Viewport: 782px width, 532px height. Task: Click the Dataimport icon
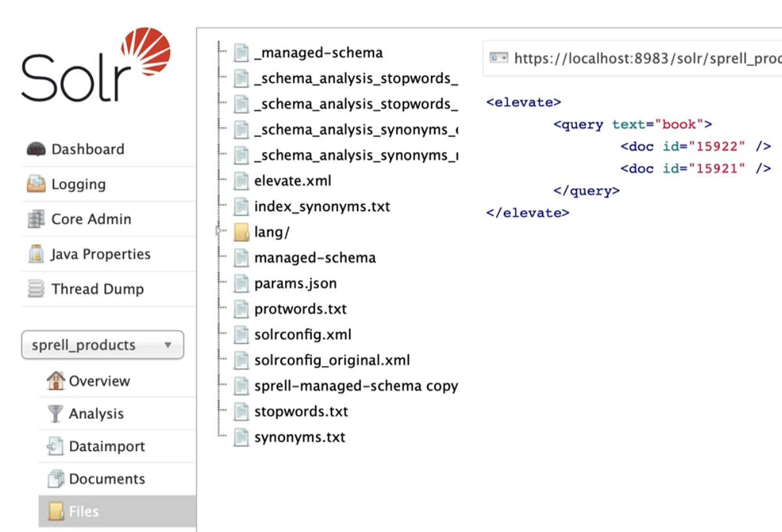[x=56, y=446]
